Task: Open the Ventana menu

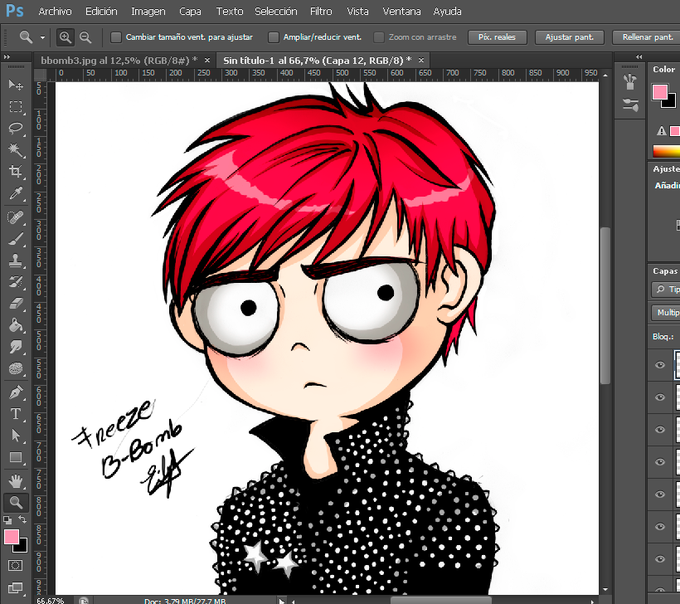Action: pyautogui.click(x=402, y=11)
